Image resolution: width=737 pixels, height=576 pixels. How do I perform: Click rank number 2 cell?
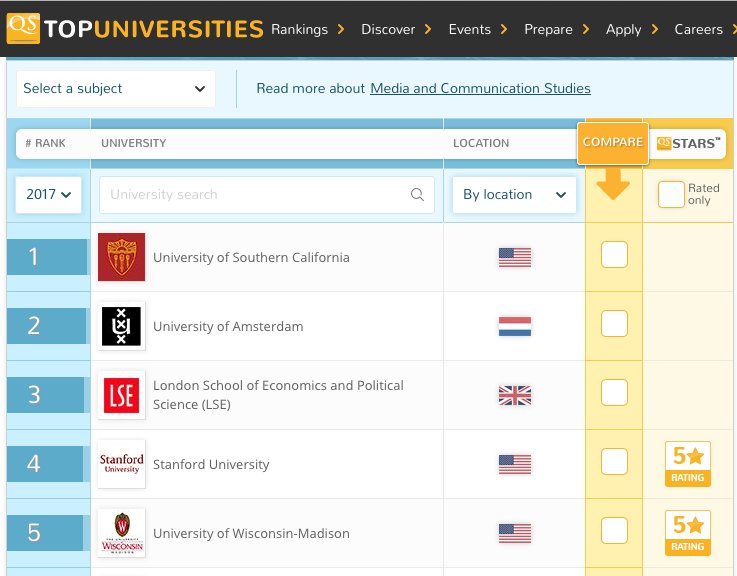click(x=47, y=326)
